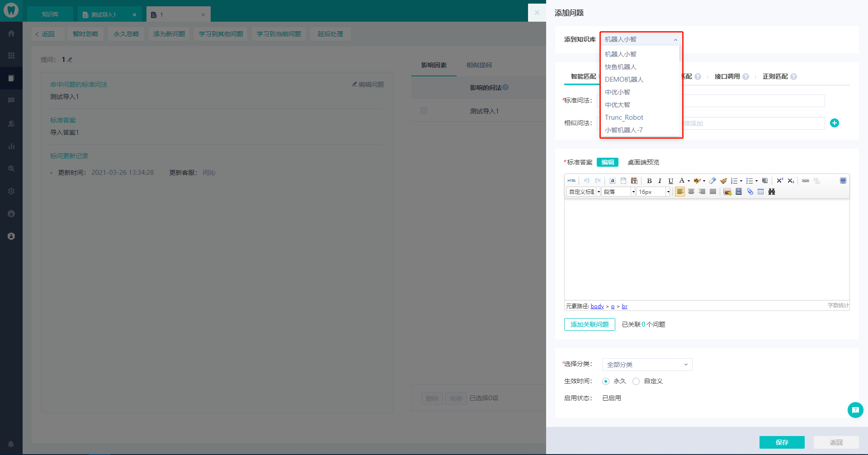Select 中优大智 from the list
The width and height of the screenshot is (868, 455).
click(x=618, y=105)
